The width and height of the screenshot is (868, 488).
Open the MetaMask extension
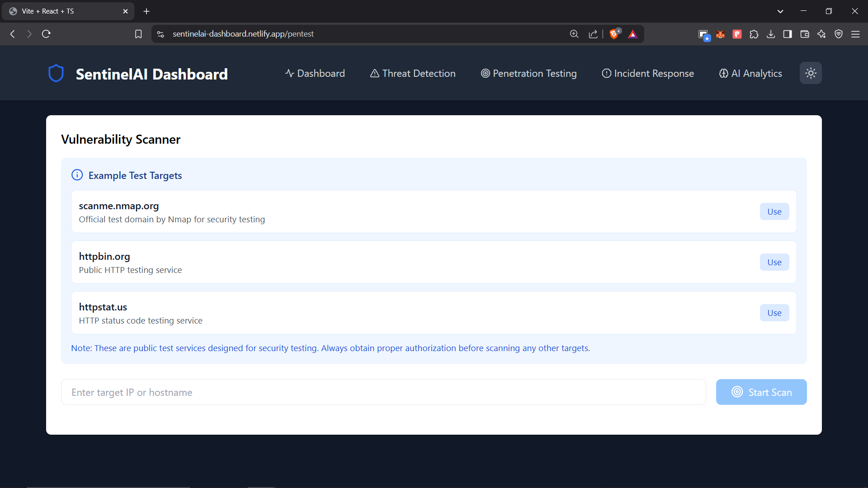(x=721, y=34)
